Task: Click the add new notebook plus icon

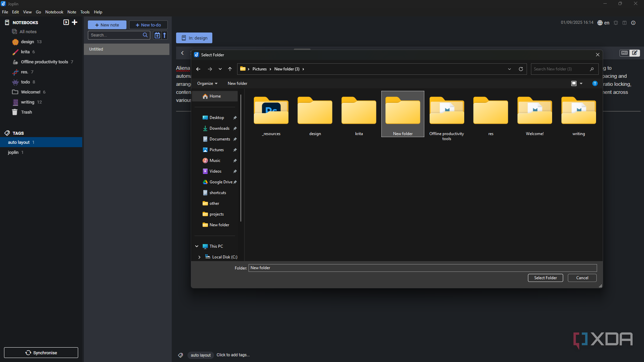Action: coord(74,22)
